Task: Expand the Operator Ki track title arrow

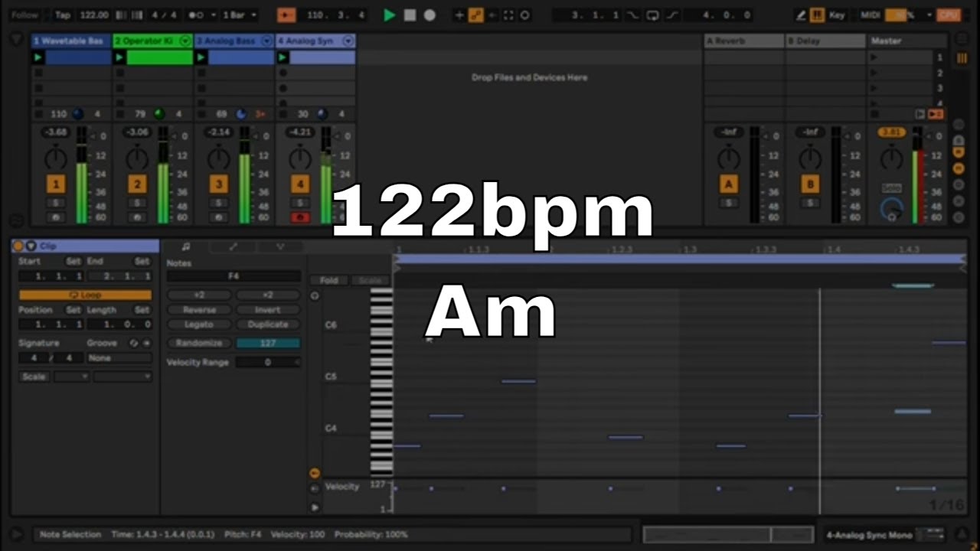Action: click(185, 41)
